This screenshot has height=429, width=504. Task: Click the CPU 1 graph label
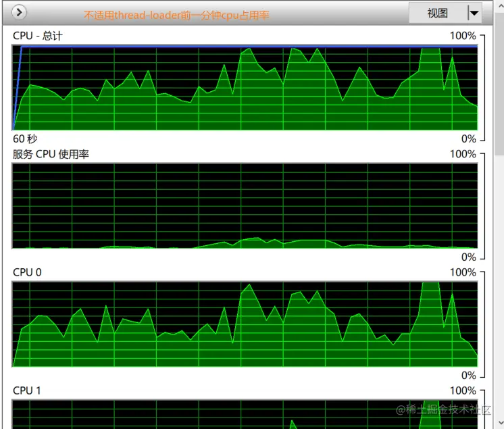tap(27, 390)
